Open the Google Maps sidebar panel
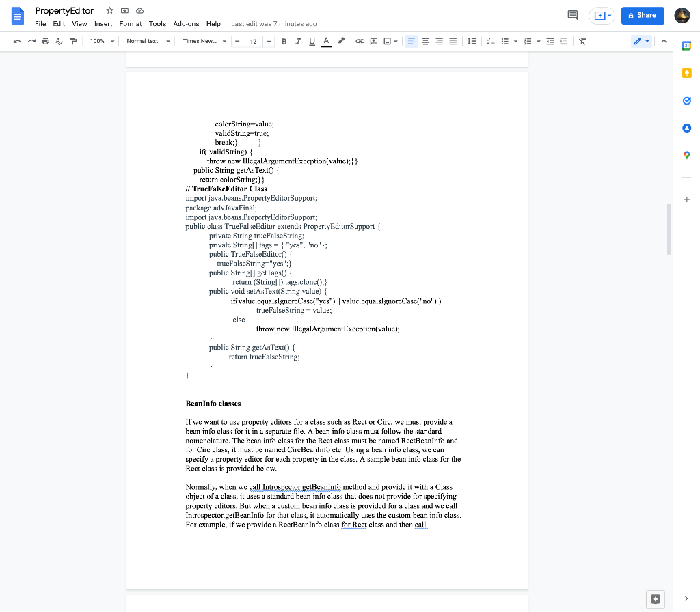The width and height of the screenshot is (700, 612). pyautogui.click(x=686, y=155)
